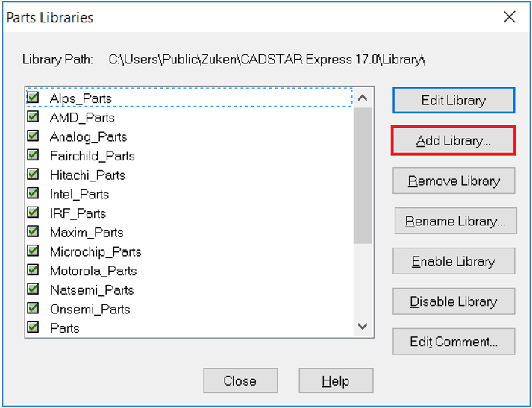Screen dimensions: 532x408
Task: Close the Parts Libraries dialog via Close button
Action: pyautogui.click(x=240, y=380)
